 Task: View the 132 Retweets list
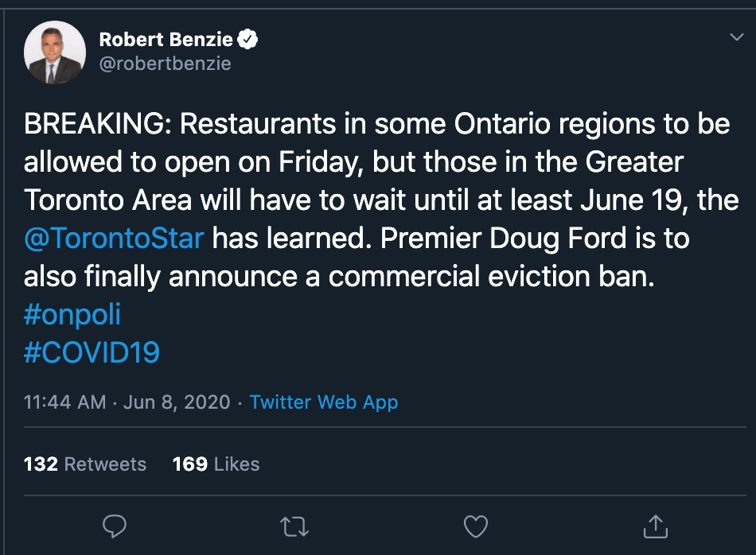[84, 464]
